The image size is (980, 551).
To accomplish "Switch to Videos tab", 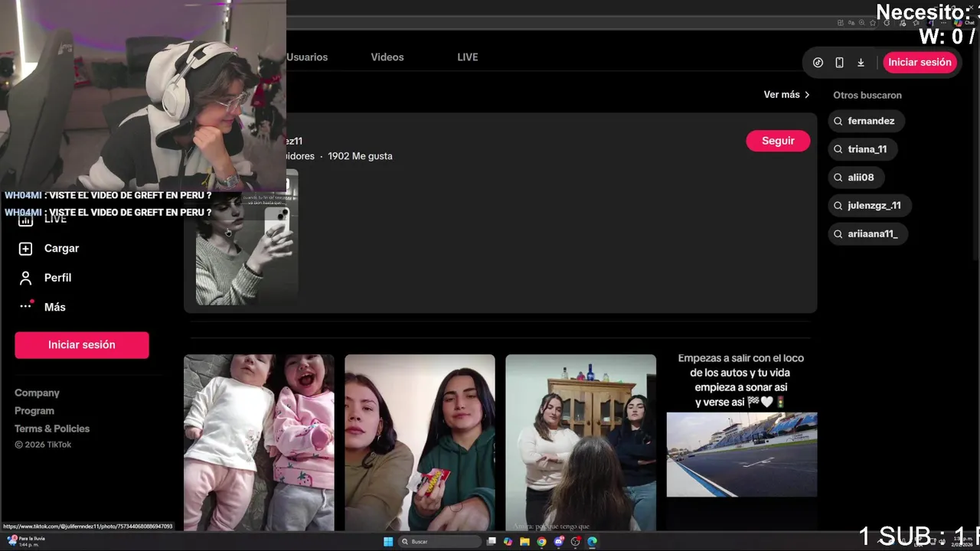I will coord(387,57).
